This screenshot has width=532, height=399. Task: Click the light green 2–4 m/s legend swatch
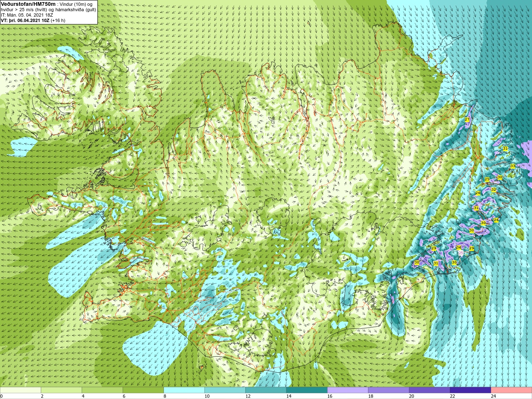tap(62, 390)
